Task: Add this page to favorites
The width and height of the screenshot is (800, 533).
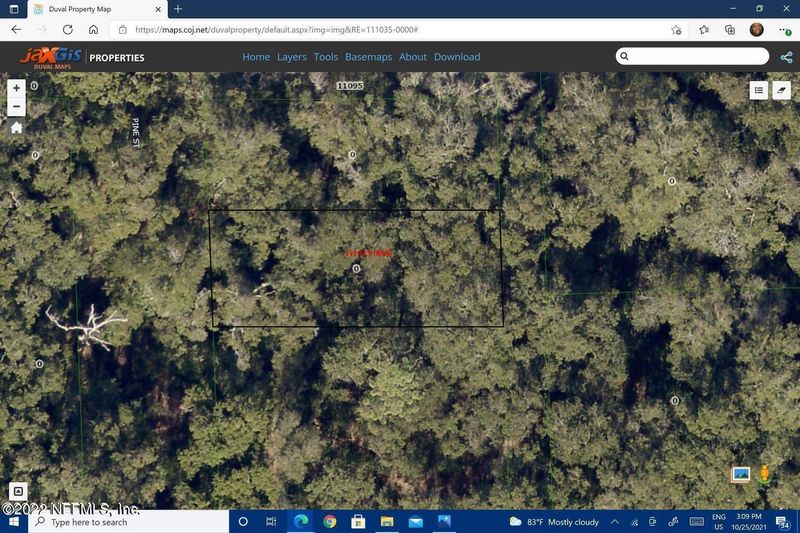Action: (676, 30)
